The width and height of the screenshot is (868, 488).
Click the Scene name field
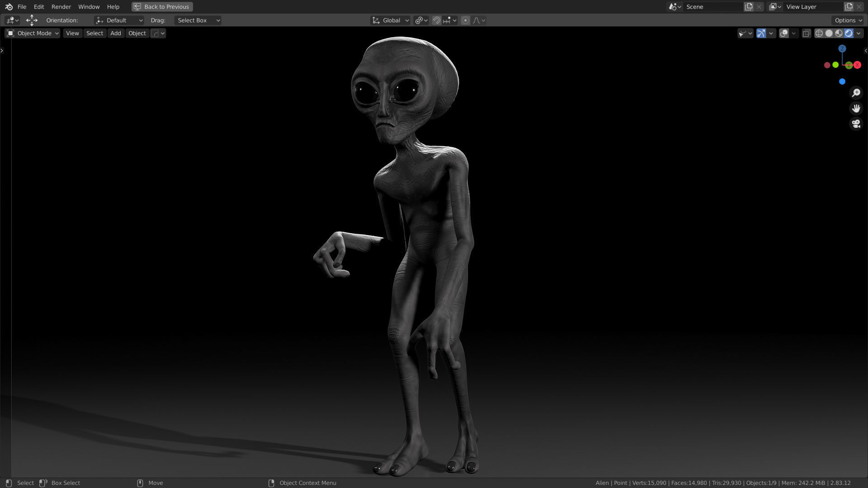tap(712, 7)
